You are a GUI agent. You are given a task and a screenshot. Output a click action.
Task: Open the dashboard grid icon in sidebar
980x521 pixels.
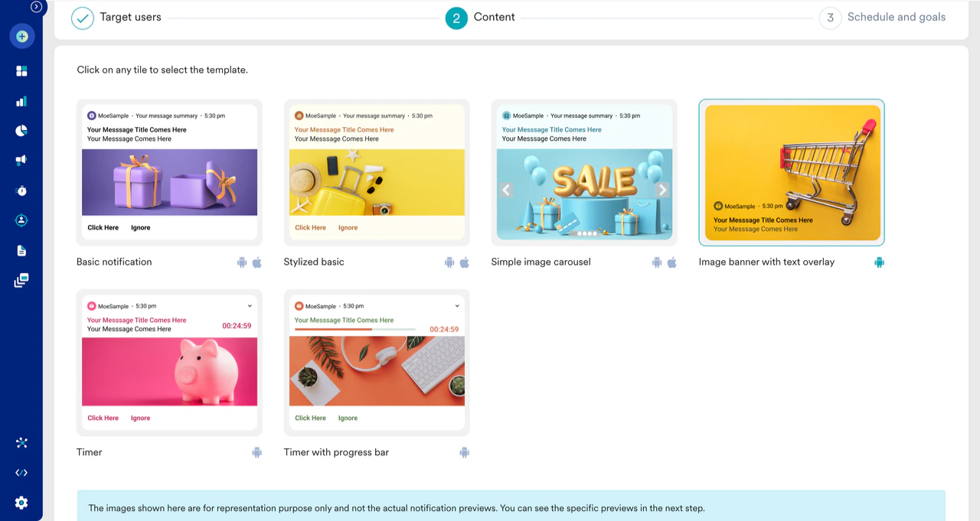coord(21,71)
